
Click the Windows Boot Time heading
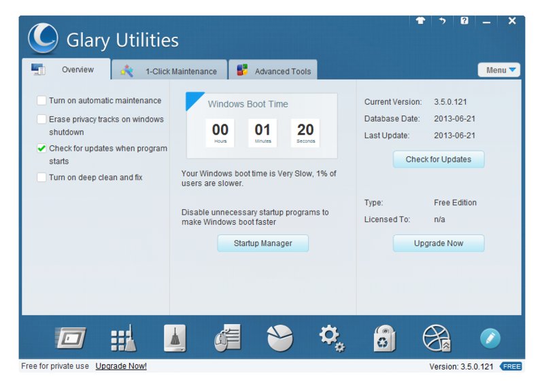[x=248, y=104]
